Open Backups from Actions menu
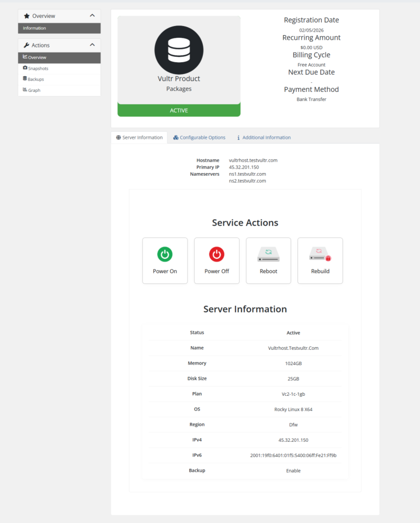The width and height of the screenshot is (420, 523). pos(59,79)
